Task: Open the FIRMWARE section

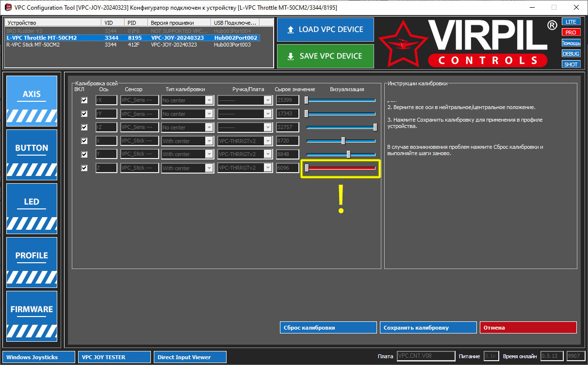Action: [x=32, y=316]
